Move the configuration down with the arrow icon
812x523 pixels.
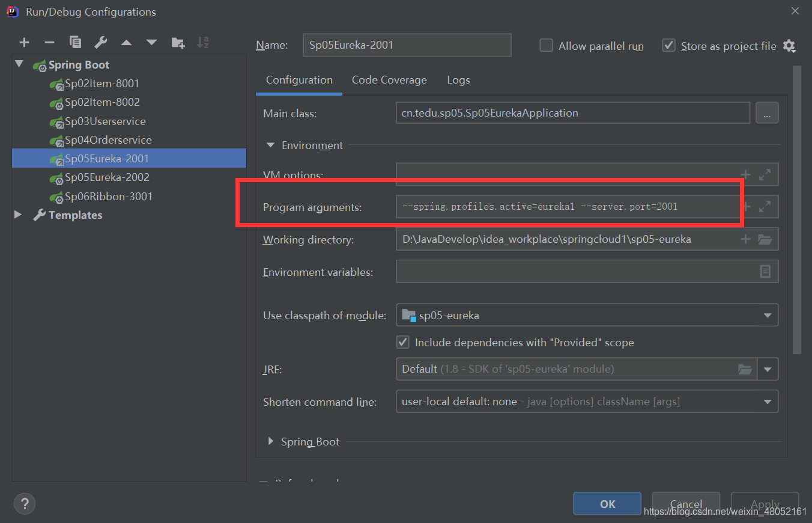click(x=151, y=42)
